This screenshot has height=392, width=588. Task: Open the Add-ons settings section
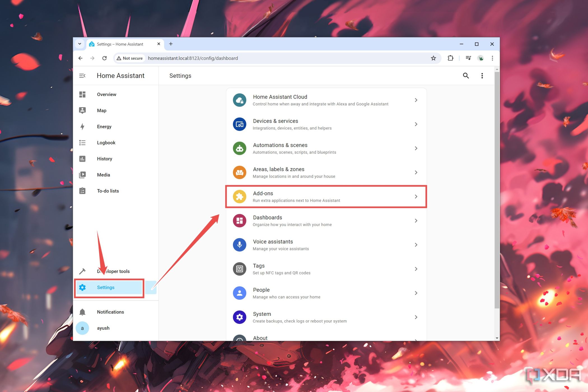coord(326,197)
